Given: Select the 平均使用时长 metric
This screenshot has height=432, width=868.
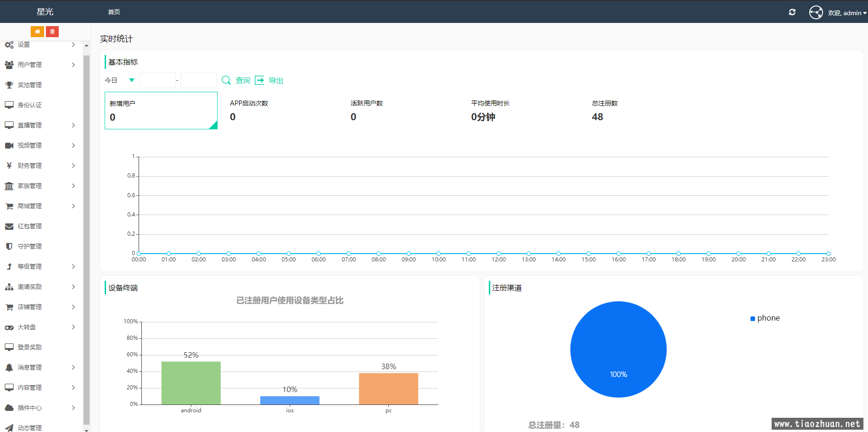Looking at the screenshot, I should pos(523,111).
